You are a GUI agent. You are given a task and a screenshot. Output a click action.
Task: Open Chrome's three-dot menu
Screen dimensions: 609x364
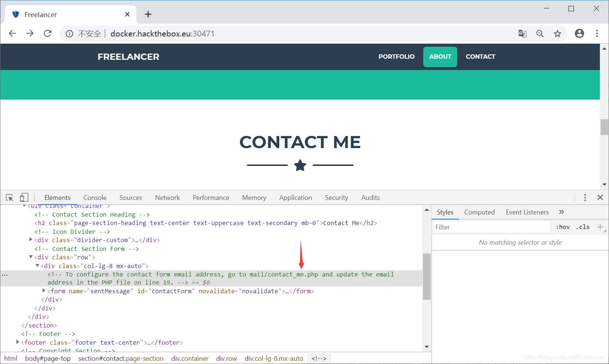(597, 34)
